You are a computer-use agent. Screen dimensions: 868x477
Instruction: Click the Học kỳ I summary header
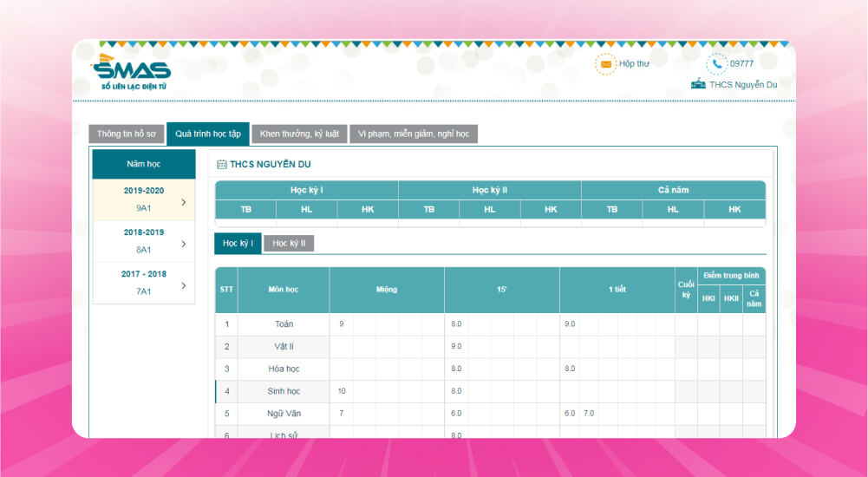pyautogui.click(x=307, y=190)
